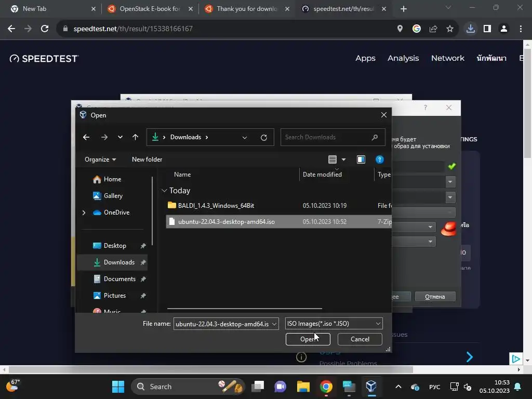Click the taskbar Search box

188,387
